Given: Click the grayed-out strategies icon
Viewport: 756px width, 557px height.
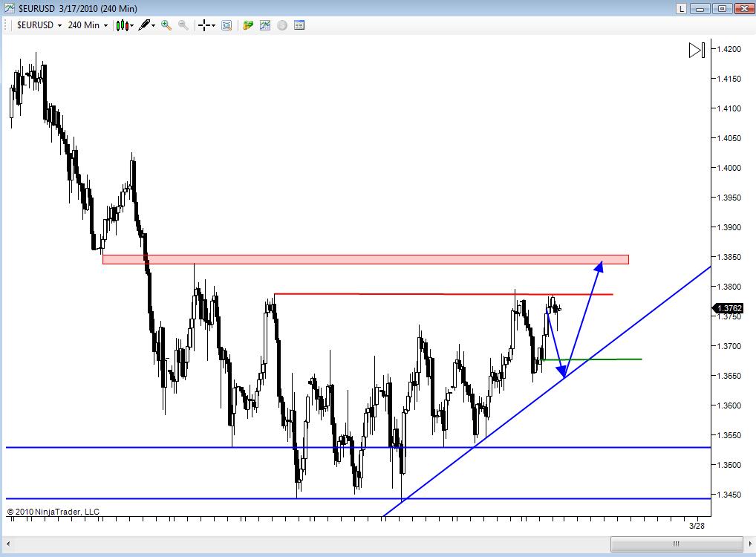Looking at the screenshot, I should 282,25.
